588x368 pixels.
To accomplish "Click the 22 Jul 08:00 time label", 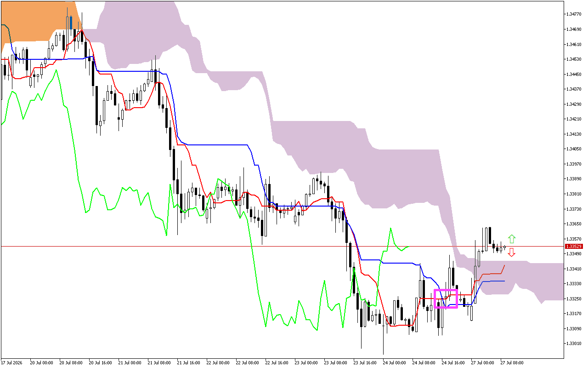I will click(x=247, y=363).
